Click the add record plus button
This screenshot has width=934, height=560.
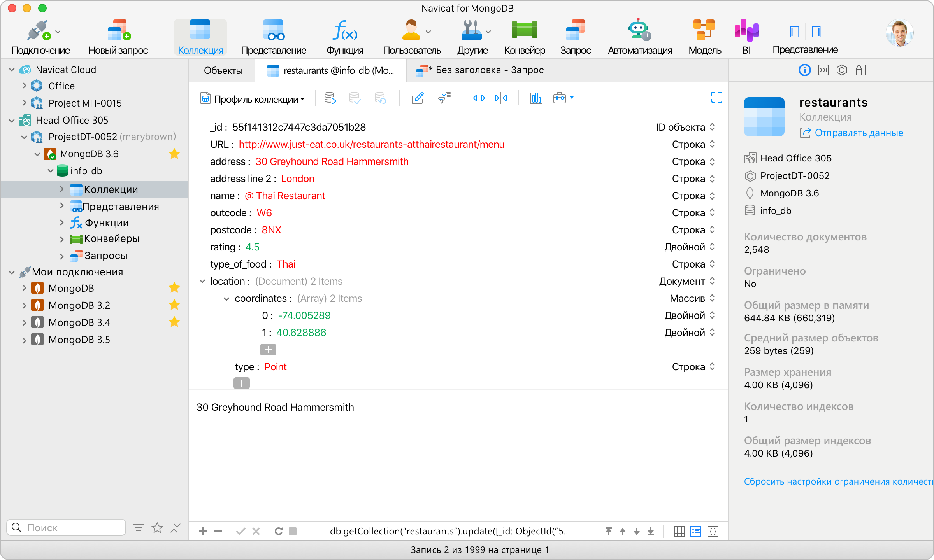[x=203, y=531]
